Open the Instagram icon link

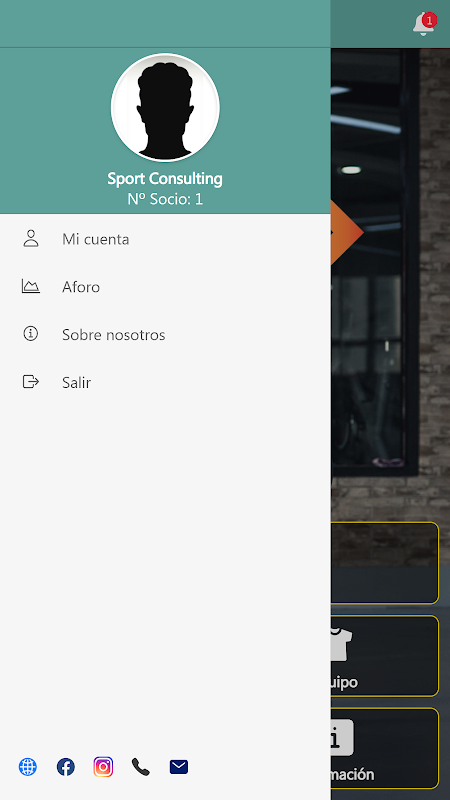click(x=103, y=767)
